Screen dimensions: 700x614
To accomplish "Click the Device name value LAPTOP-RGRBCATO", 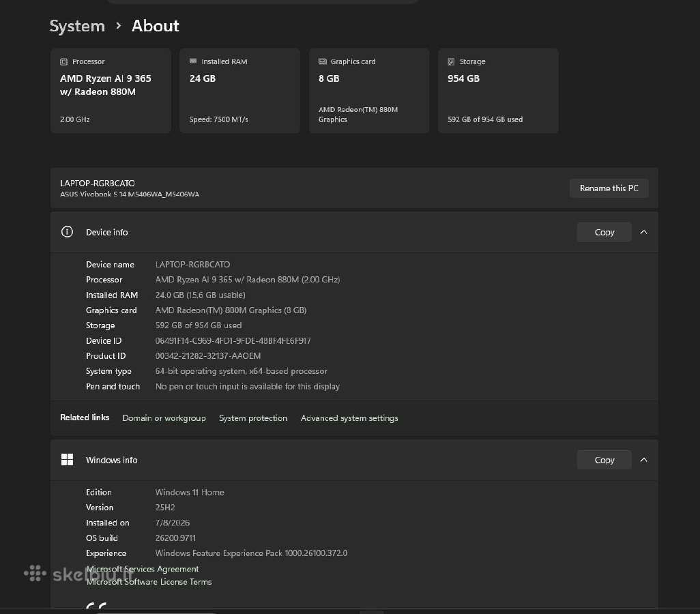I will coord(193,264).
